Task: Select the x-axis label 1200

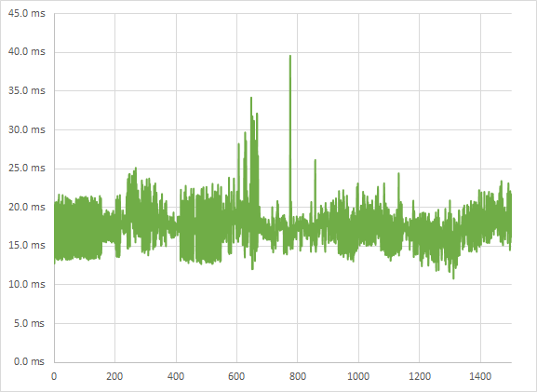Action: pos(420,376)
